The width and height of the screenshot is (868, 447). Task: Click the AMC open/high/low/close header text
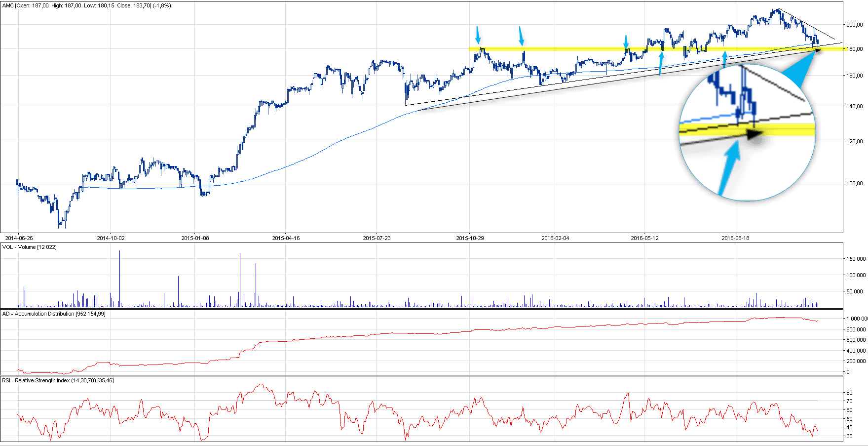86,5
